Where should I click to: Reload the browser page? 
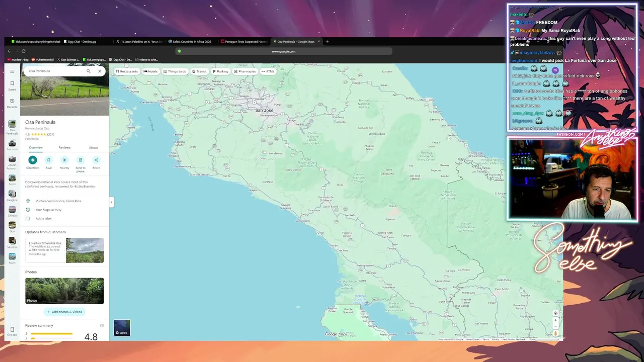pos(23,51)
